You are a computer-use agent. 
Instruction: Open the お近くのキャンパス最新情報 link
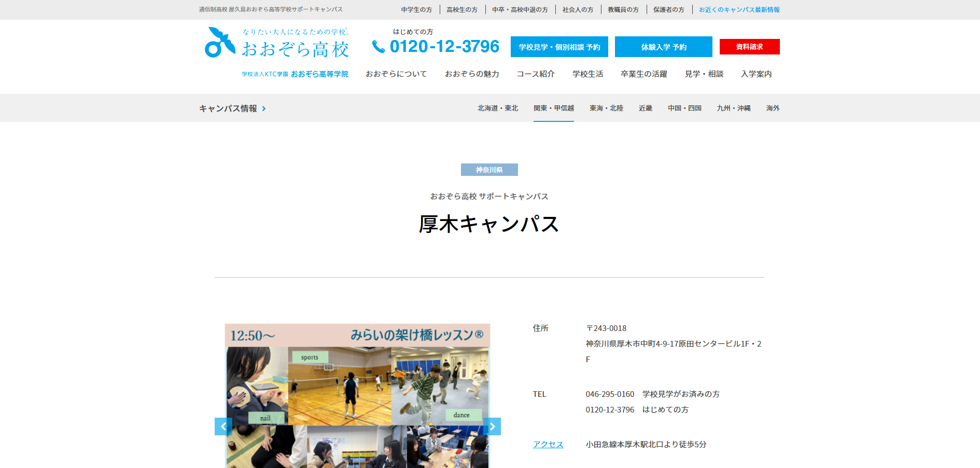[x=739, y=10]
